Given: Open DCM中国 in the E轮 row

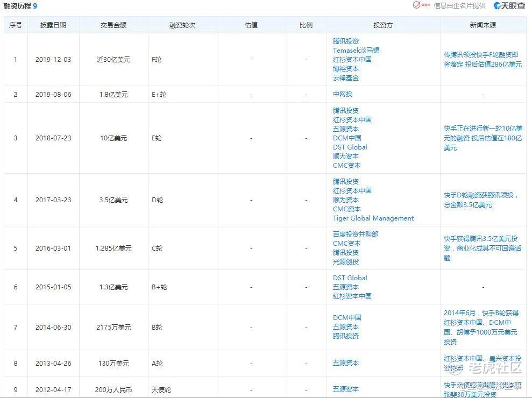Looking at the screenshot, I should click(347, 138).
